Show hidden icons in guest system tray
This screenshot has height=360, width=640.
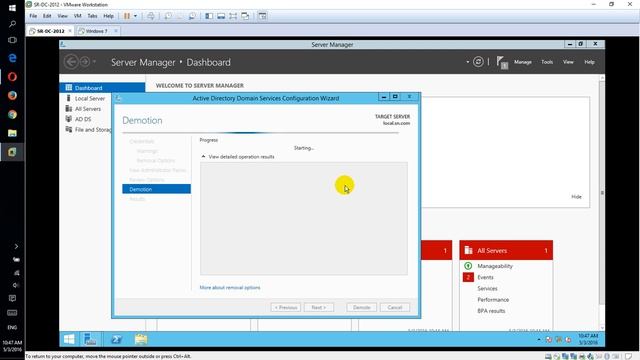(x=539, y=340)
